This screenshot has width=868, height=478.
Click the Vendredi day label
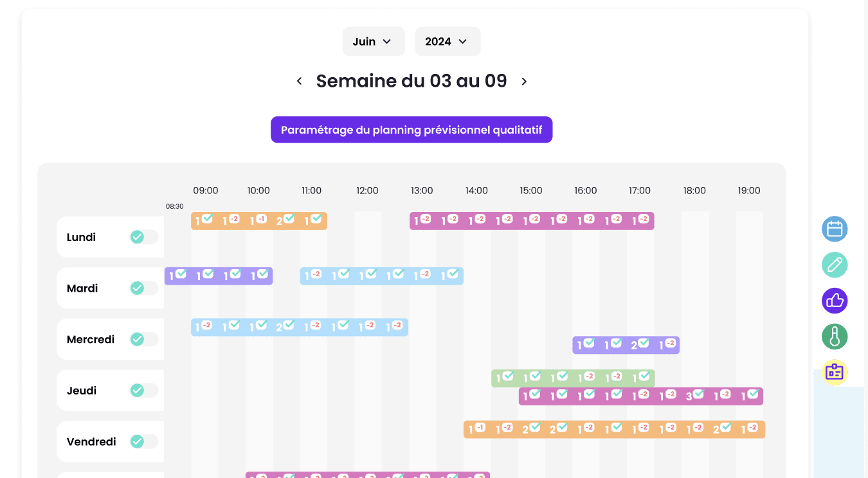tap(91, 442)
